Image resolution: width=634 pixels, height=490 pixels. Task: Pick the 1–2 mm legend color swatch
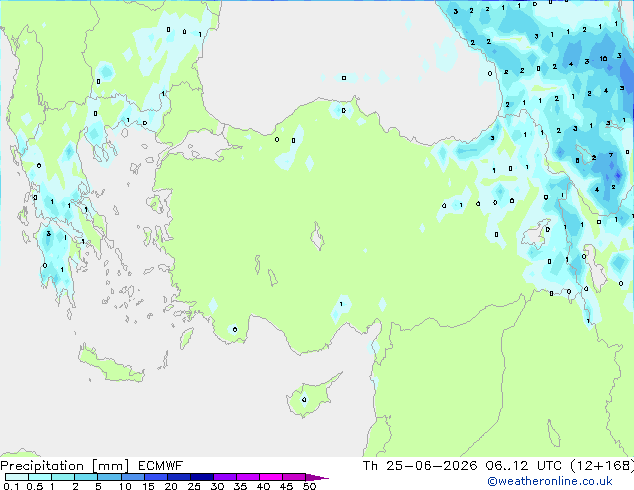63,477
